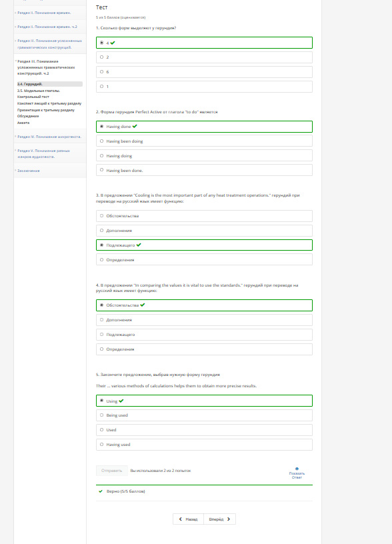Click the green checkmark beside answer 4
The height and width of the screenshot is (544, 392).
pyautogui.click(x=113, y=43)
